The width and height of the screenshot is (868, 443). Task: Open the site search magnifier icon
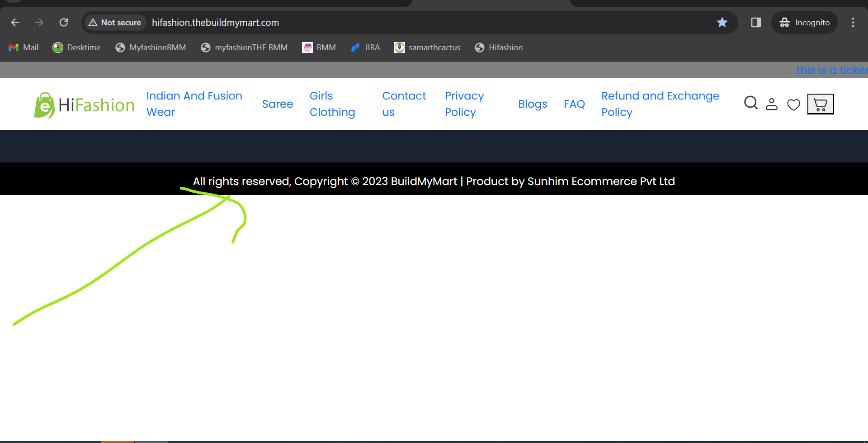(751, 103)
